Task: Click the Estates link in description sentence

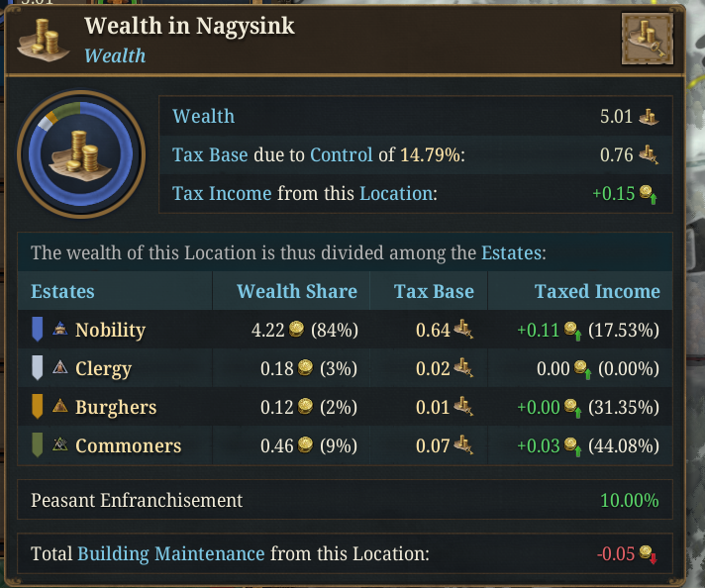Action: pos(511,252)
